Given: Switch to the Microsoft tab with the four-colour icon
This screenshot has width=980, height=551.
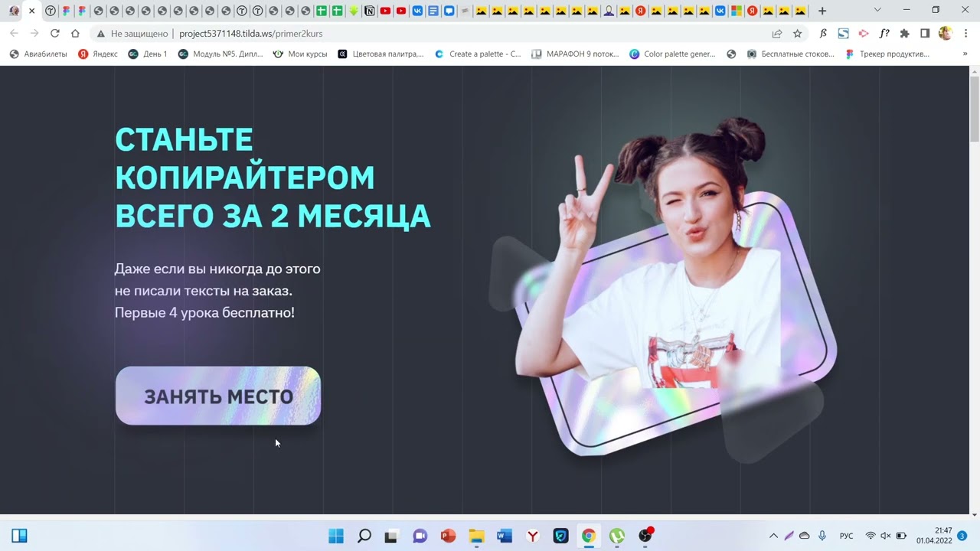Looking at the screenshot, I should 737,11.
